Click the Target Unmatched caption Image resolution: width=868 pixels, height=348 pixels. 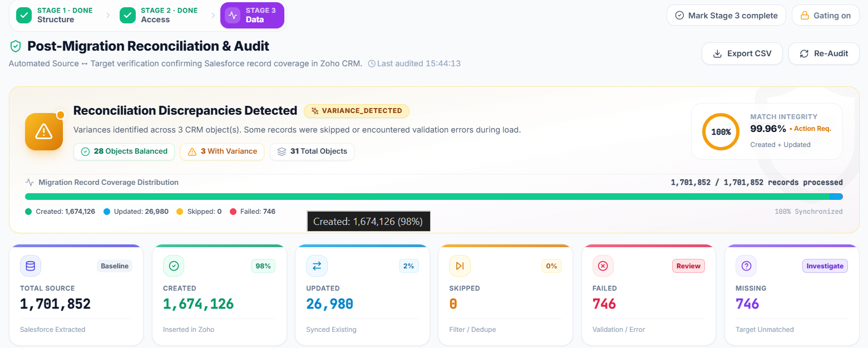(x=765, y=330)
